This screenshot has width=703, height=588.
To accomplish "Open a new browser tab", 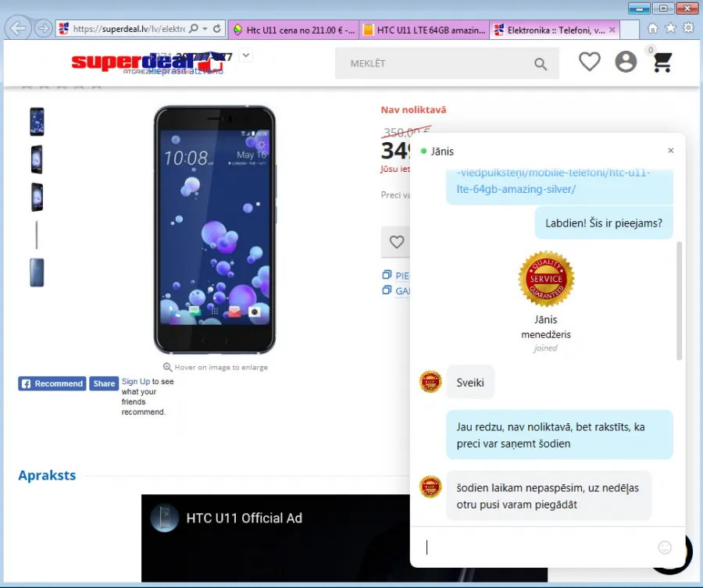I will (630, 30).
